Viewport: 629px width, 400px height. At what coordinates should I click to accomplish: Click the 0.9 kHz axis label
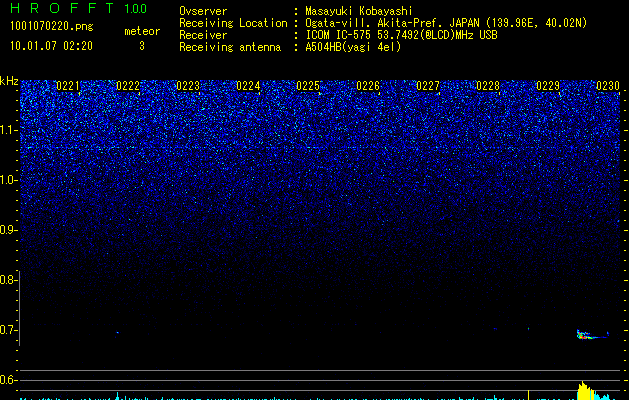[8, 230]
